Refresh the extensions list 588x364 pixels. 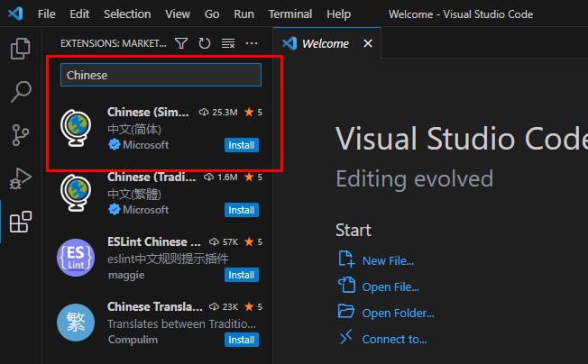205,43
